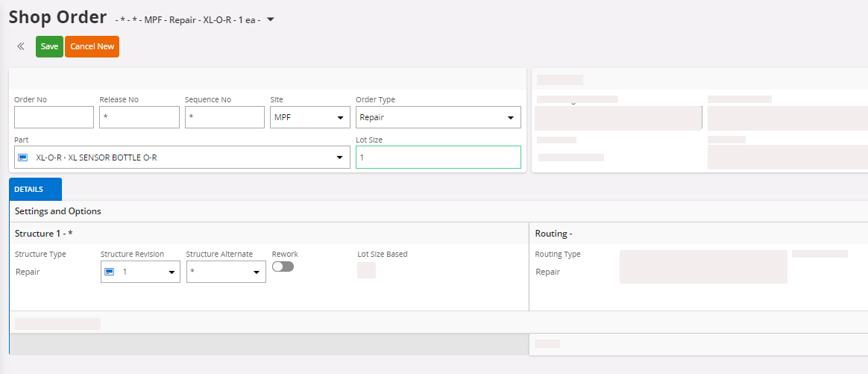Click the Cancel New button
Image resolution: width=868 pixels, height=374 pixels.
pos(92,46)
